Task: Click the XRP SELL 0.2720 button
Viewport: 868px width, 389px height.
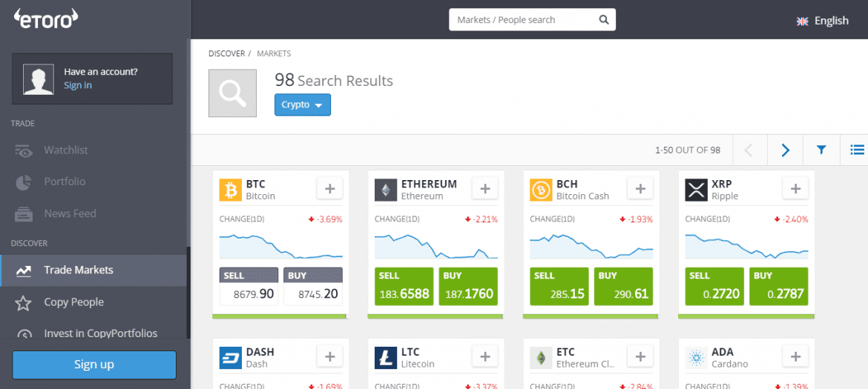Action: click(x=714, y=286)
